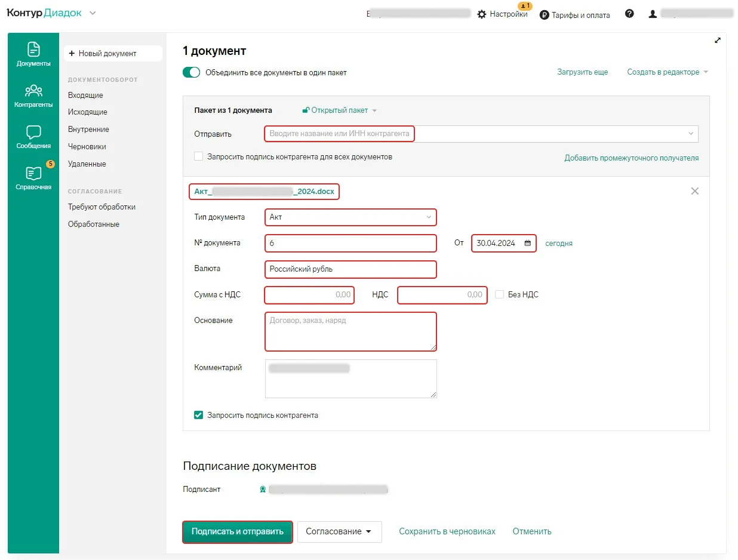Click Сохранить в черновиках link

tap(447, 531)
